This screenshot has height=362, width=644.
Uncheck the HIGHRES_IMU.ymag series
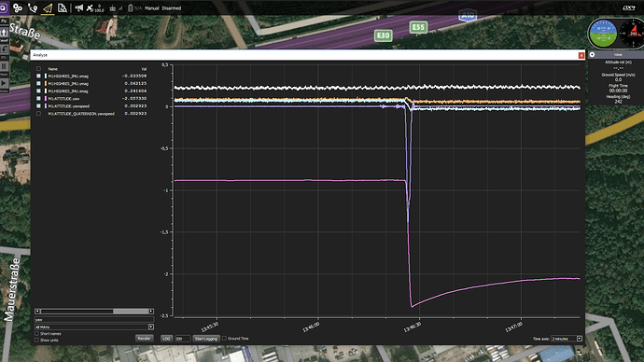[x=38, y=83]
